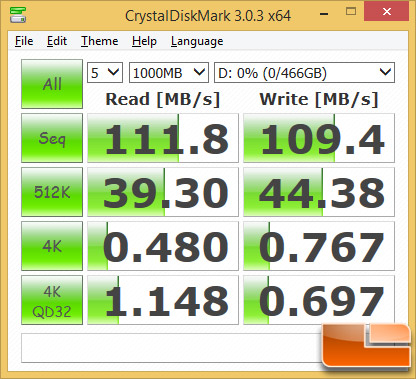The width and height of the screenshot is (416, 379).
Task: Start the 512K test
Action: (52, 192)
